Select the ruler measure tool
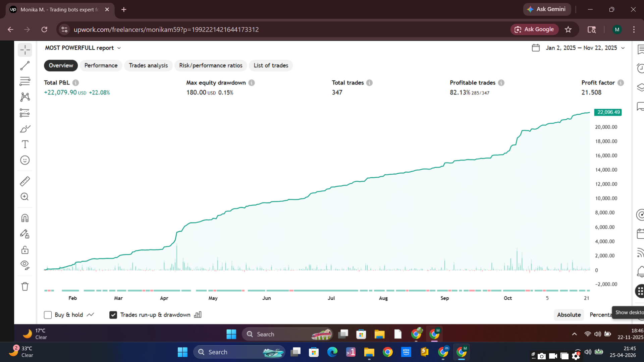This screenshot has width=644, height=362. click(25, 181)
